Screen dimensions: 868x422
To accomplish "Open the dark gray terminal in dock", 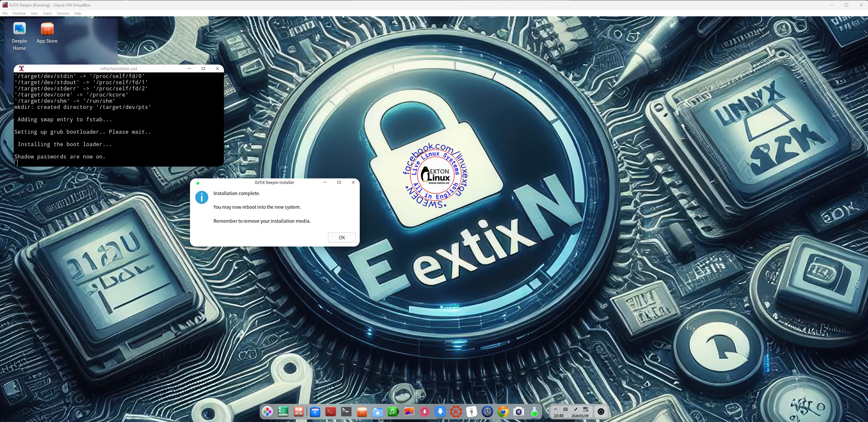I will (x=346, y=412).
